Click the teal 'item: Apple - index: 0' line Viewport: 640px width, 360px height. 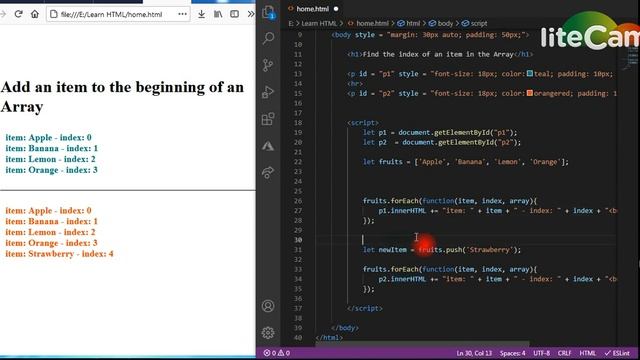pyautogui.click(x=48, y=138)
